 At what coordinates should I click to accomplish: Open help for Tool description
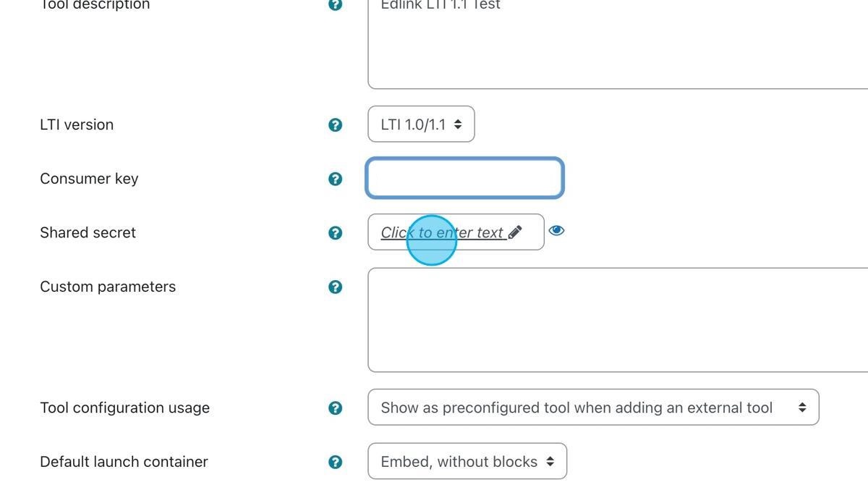point(335,5)
